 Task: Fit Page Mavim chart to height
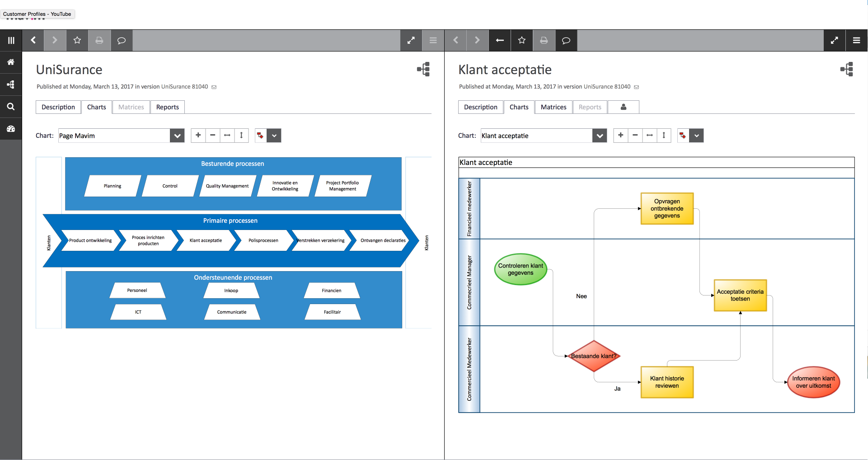[x=242, y=136]
